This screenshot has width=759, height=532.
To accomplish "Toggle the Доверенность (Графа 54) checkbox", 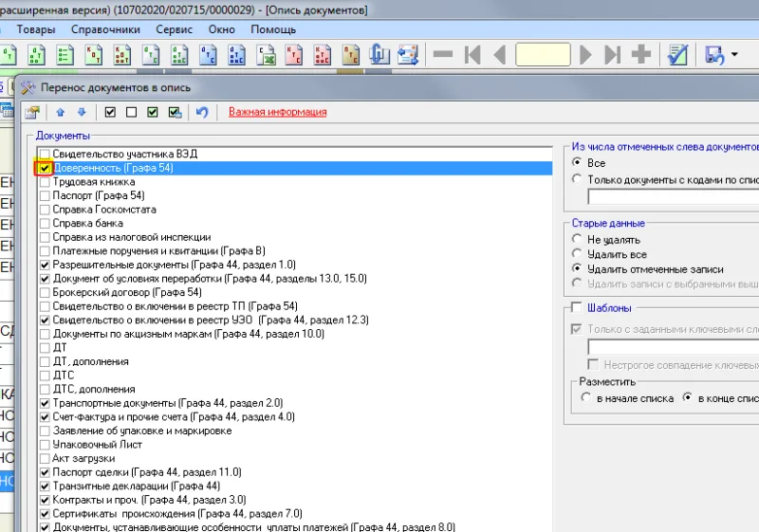I will tap(45, 168).
